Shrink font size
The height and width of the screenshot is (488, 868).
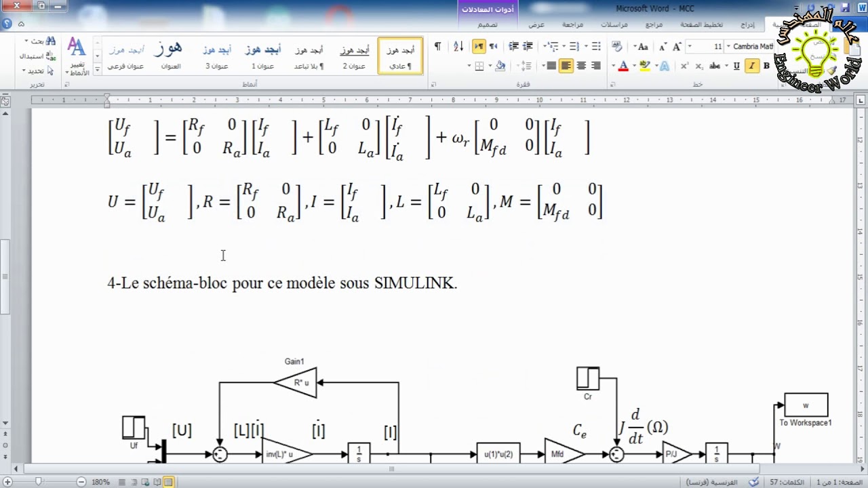coord(663,47)
